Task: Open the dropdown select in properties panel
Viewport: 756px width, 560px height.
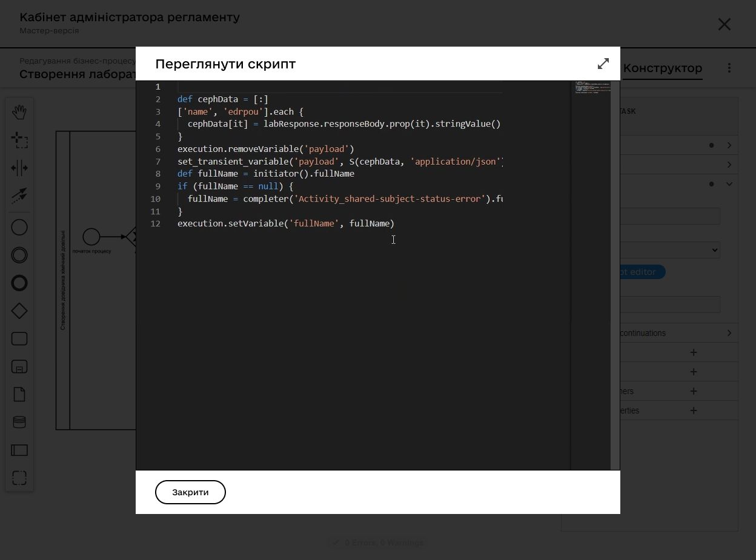Action: tap(670, 250)
